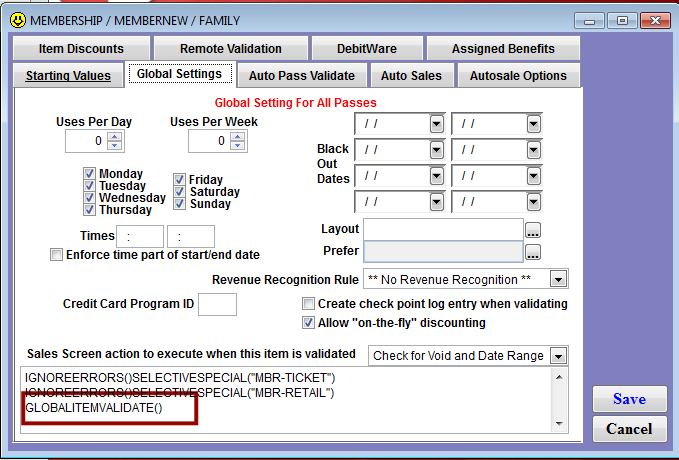This screenshot has width=679, height=460.
Task: Click the smiley face window icon
Action: tap(18, 20)
